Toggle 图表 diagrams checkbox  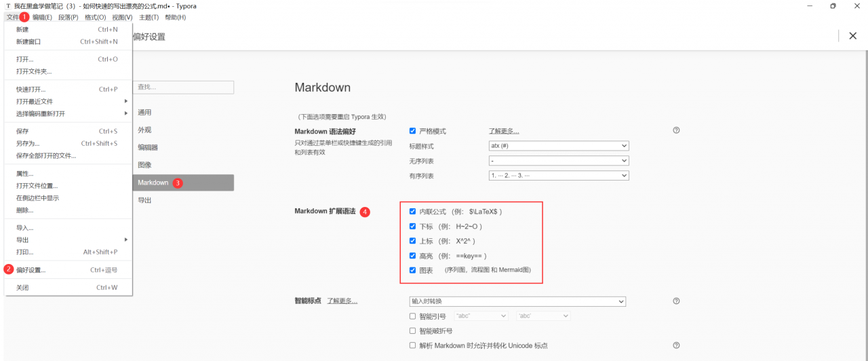(x=412, y=270)
